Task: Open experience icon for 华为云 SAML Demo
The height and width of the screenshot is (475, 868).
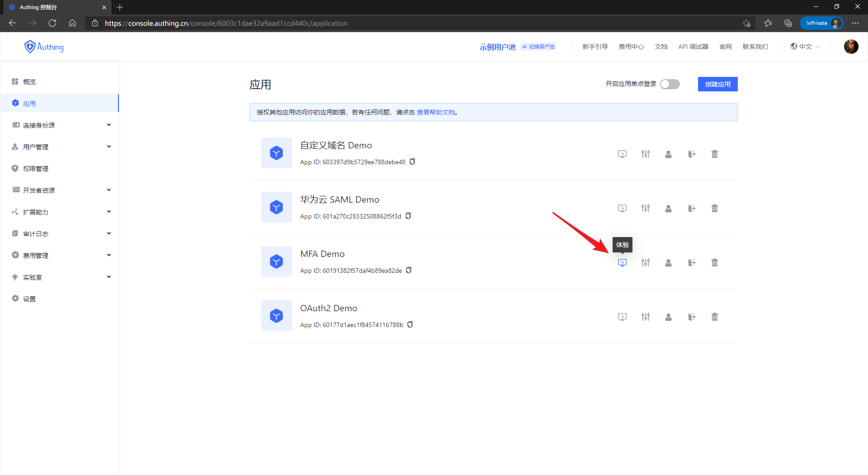Action: point(623,209)
